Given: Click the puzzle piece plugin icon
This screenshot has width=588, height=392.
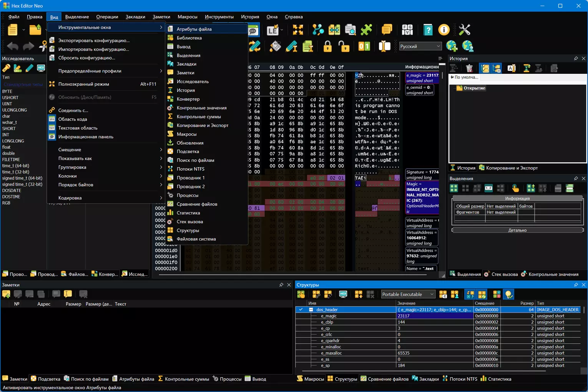Looking at the screenshot, I should tap(366, 30).
